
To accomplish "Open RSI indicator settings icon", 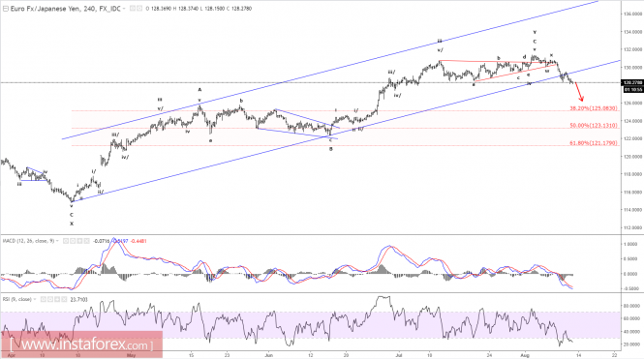I will tap(50, 300).
